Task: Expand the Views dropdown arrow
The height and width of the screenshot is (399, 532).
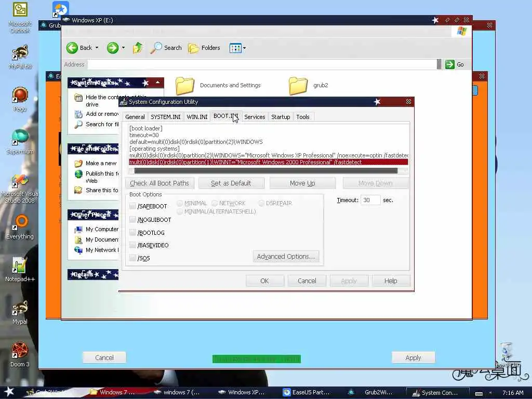Action: pos(244,48)
